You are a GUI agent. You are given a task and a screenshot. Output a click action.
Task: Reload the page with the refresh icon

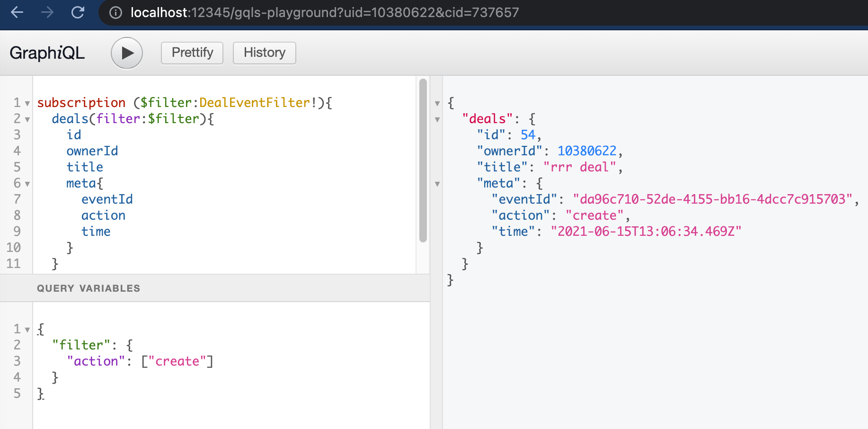[78, 12]
